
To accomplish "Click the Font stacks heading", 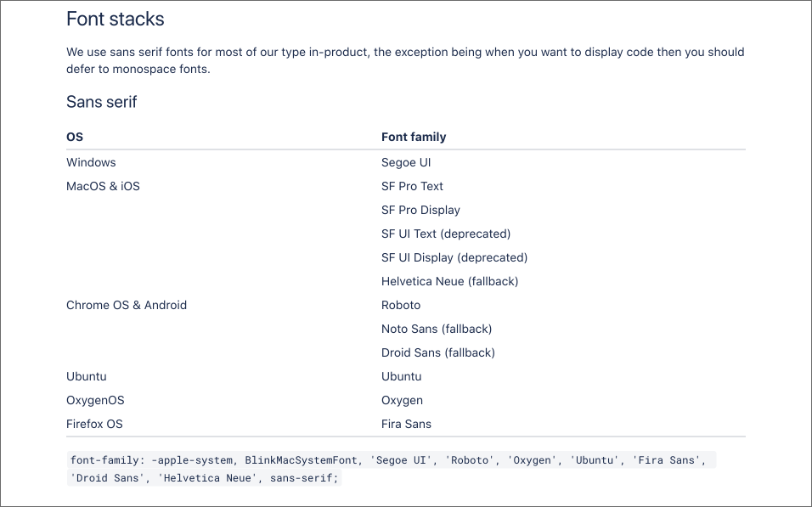I will coord(115,20).
